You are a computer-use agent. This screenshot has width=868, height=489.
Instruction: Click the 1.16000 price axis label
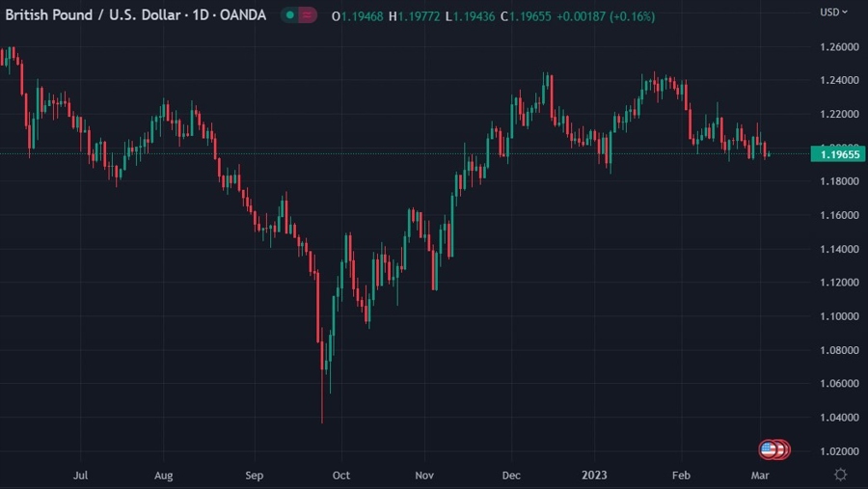tap(839, 215)
